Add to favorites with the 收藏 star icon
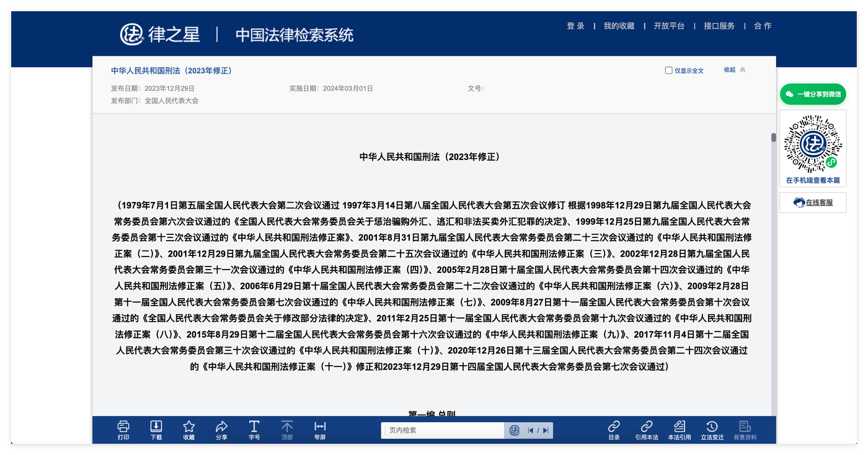Image resolution: width=868 pixels, height=455 pixels. tap(189, 426)
